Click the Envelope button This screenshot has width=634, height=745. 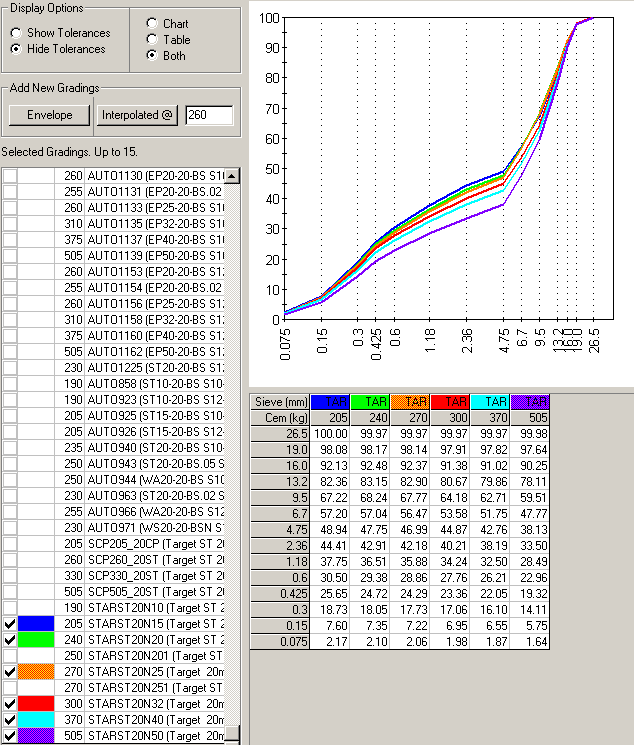click(50, 115)
